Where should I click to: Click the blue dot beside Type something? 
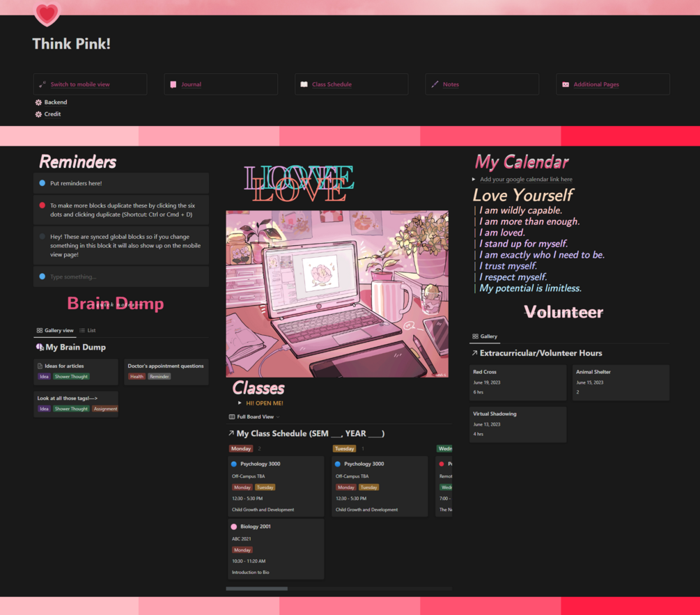pos(42,277)
